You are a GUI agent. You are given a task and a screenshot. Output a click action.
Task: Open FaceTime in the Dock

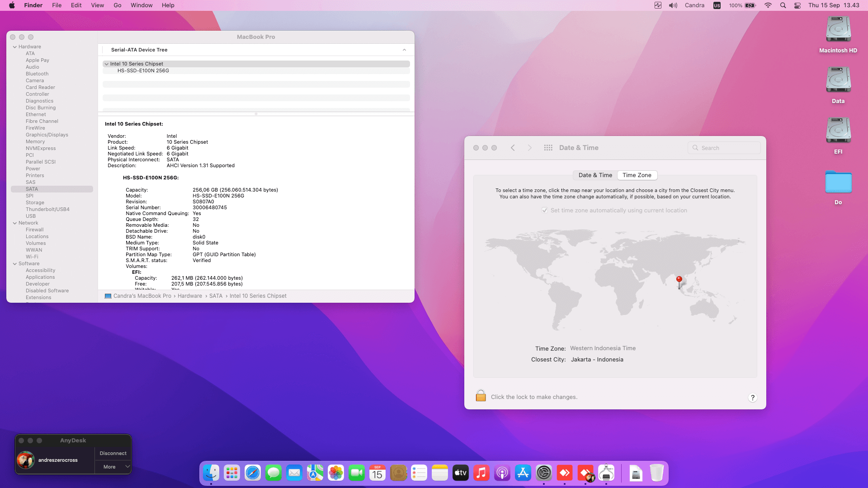coord(357,473)
